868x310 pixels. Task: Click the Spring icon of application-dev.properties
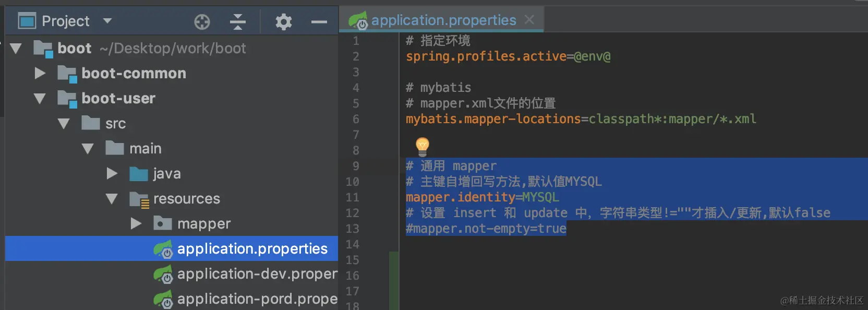[163, 274]
